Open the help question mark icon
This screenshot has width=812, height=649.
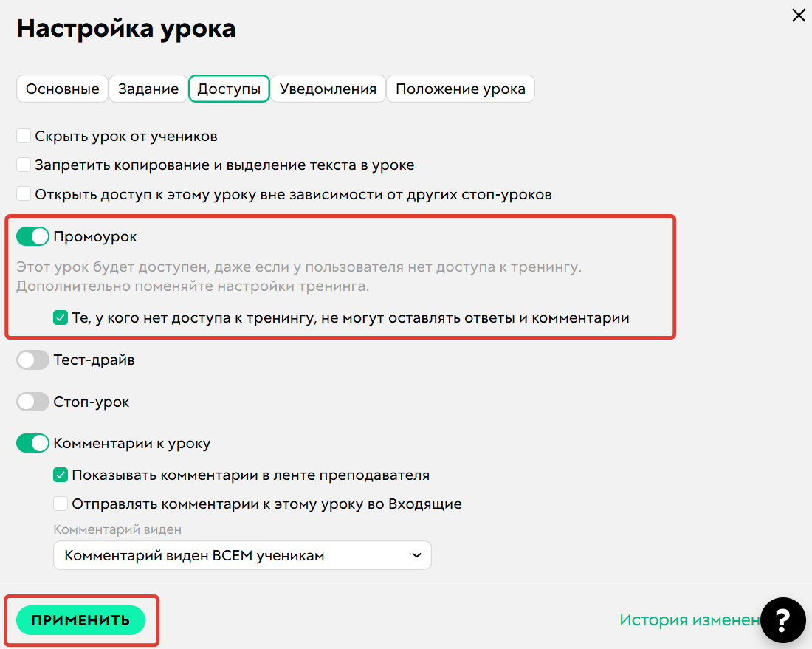tap(782, 620)
